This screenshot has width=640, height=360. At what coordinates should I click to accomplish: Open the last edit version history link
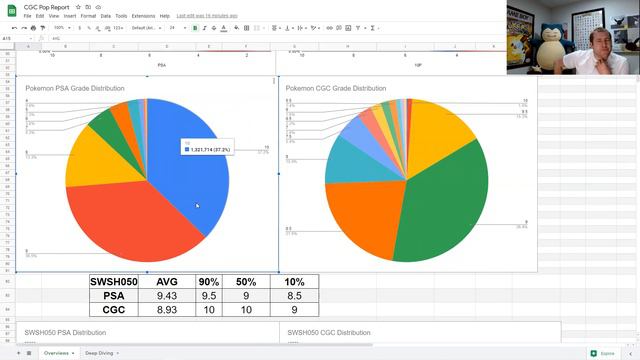pyautogui.click(x=207, y=16)
